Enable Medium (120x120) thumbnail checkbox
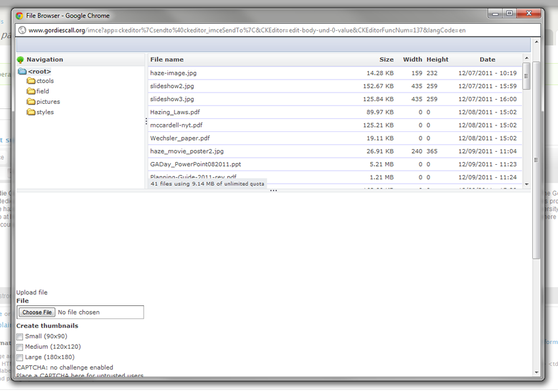This screenshot has height=392, width=558. 20,347
